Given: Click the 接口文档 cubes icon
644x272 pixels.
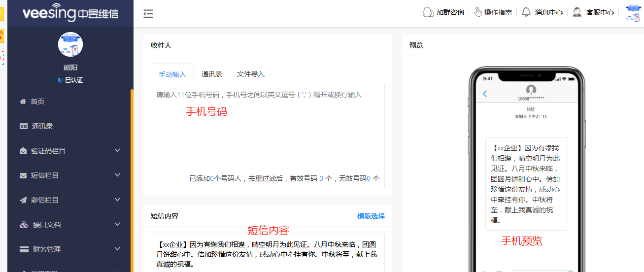Looking at the screenshot, I should coord(24,225).
